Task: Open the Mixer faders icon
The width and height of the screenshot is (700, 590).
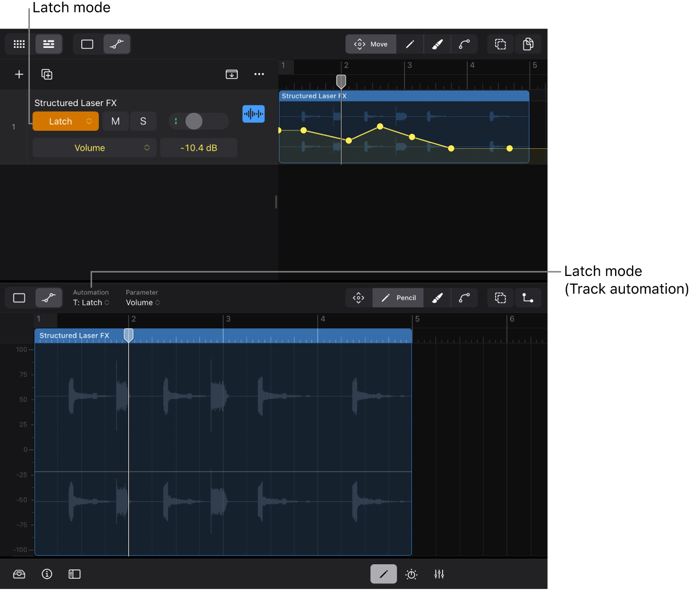Action: 439,575
